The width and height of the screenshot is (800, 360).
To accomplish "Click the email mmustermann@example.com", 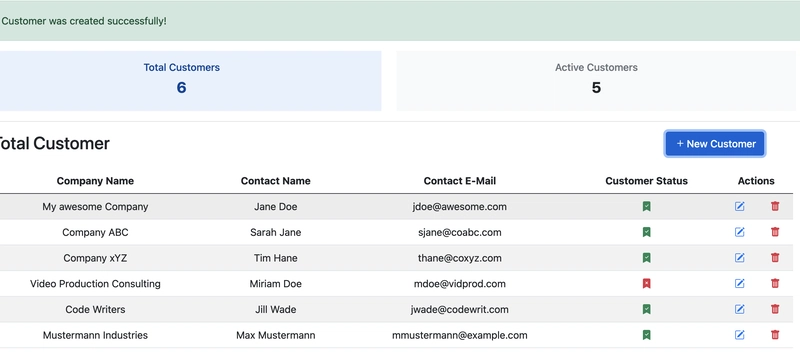I will [460, 335].
